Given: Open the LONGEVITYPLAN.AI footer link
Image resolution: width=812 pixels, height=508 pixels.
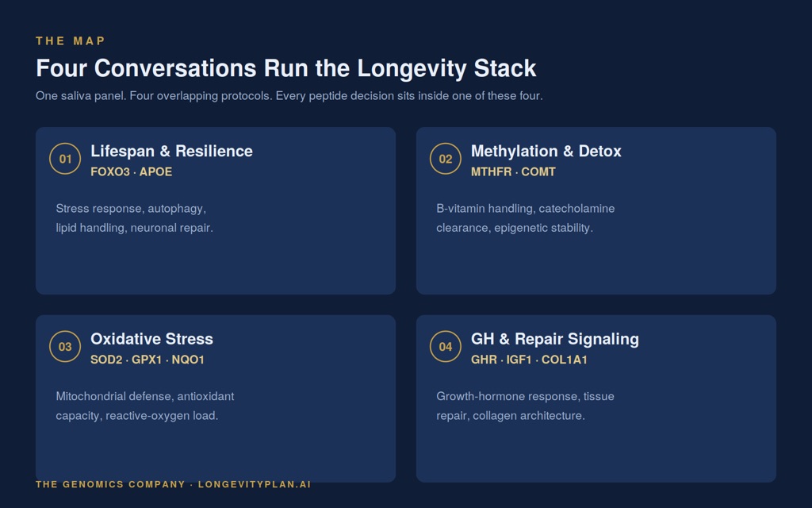Looking at the screenshot, I should click(255, 484).
